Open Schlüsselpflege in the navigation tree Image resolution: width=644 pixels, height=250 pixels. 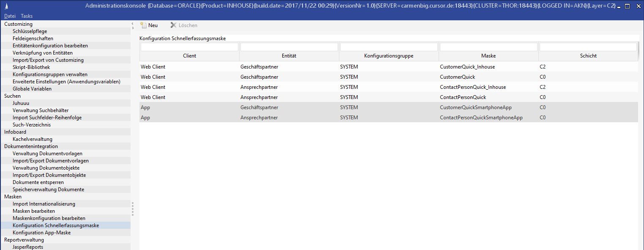30,31
